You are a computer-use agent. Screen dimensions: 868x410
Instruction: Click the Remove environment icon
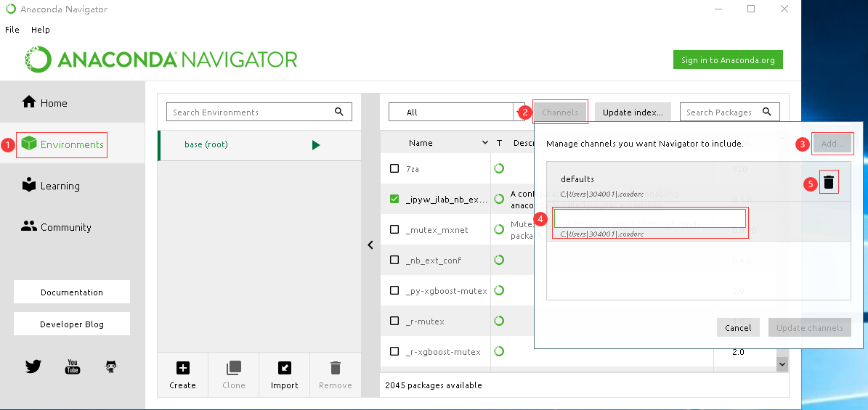[335, 368]
